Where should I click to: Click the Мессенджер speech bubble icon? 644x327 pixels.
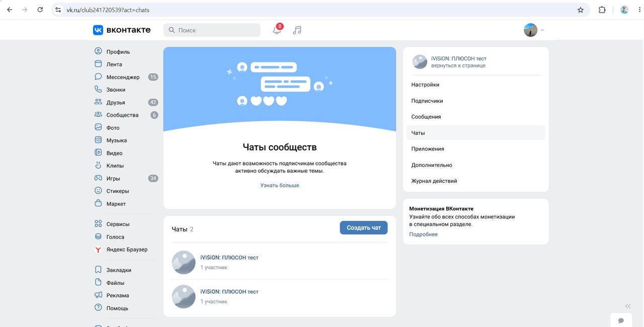point(98,76)
